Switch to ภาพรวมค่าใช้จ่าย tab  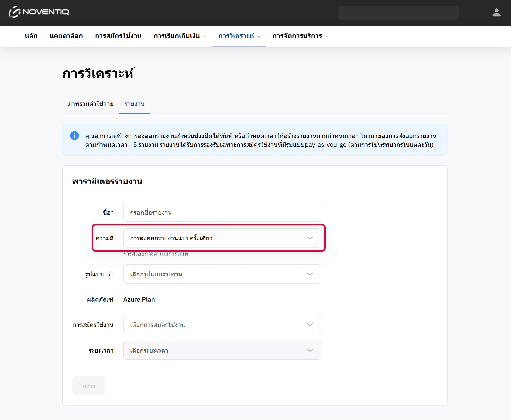click(x=90, y=104)
